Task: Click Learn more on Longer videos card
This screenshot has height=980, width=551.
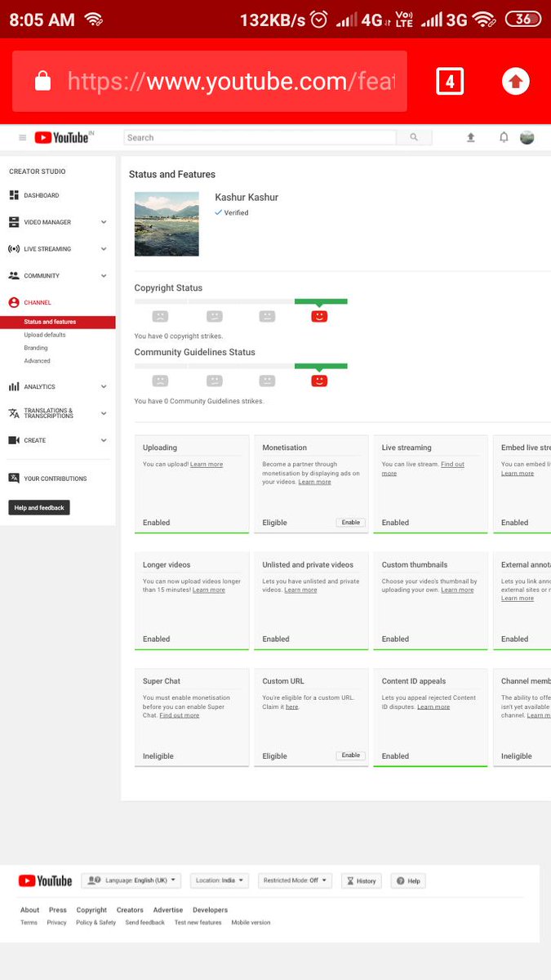Action: click(x=209, y=590)
